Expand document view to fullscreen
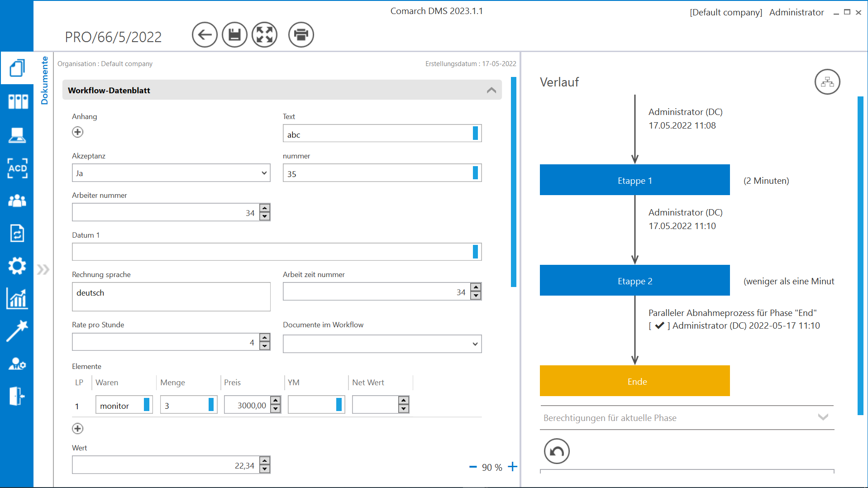 [x=265, y=34]
